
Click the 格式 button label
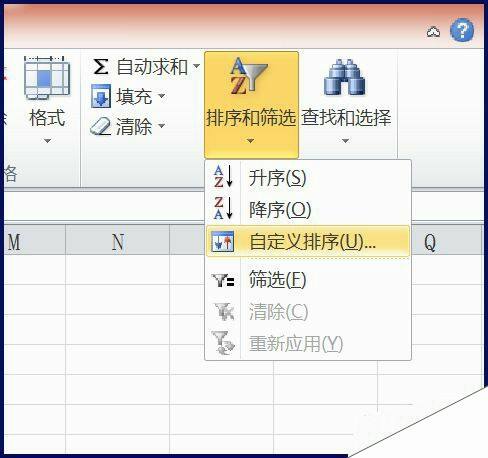pos(47,117)
